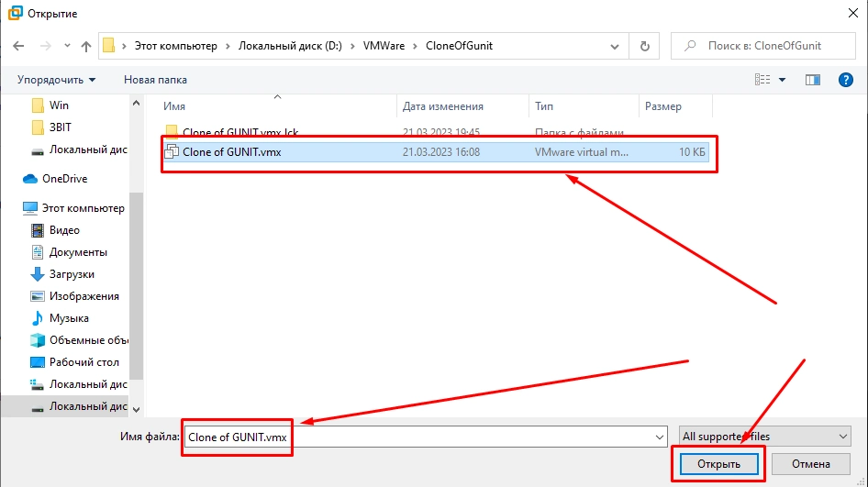Select the 'Локальный диск' entry above OneDrive
The height and width of the screenshot is (487, 868).
coord(87,149)
